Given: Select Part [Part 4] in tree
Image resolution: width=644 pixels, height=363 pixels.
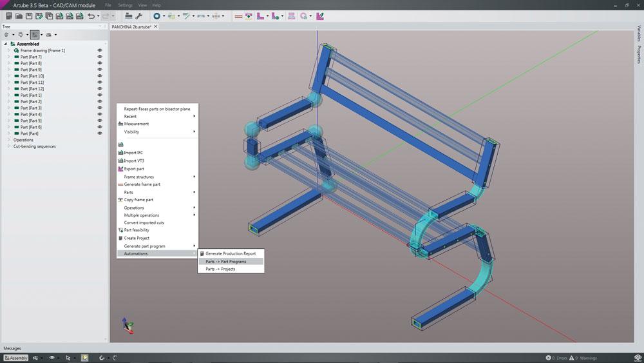Looking at the screenshot, I should point(31,114).
